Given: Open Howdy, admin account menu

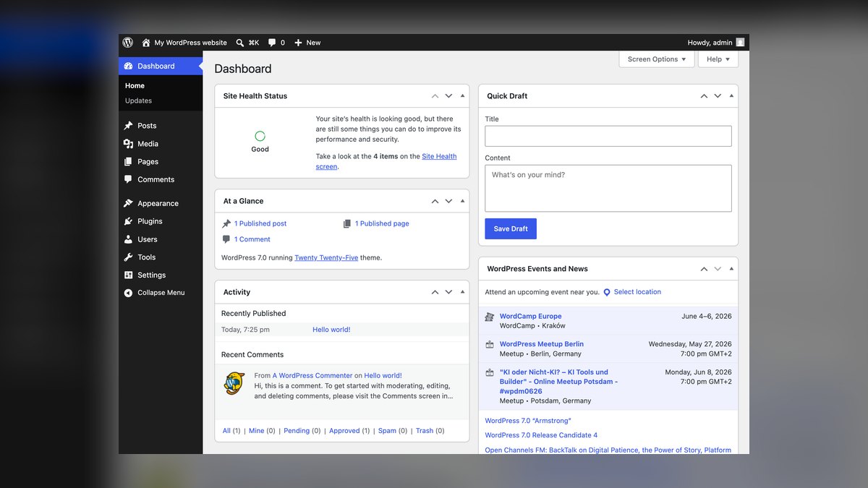Looking at the screenshot, I should pos(716,43).
